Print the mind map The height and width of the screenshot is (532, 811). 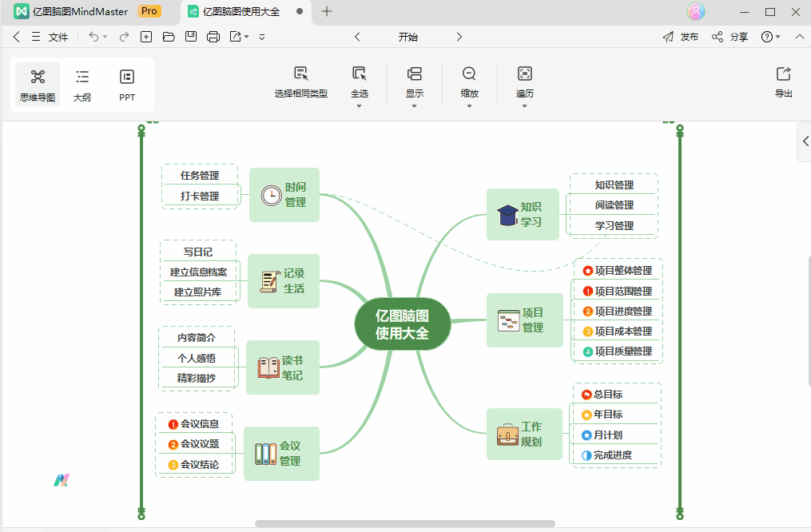pos(213,37)
